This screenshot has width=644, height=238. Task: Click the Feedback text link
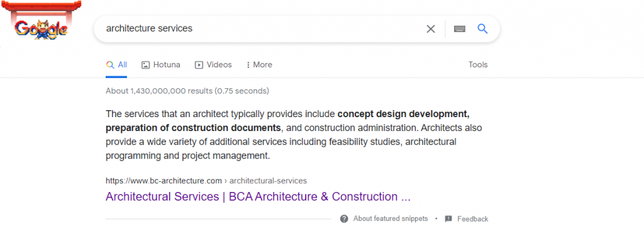[x=473, y=219]
